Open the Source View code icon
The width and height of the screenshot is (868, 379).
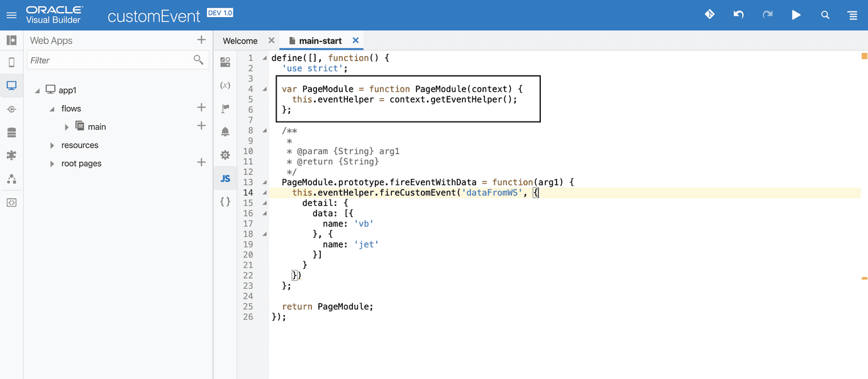click(x=11, y=203)
